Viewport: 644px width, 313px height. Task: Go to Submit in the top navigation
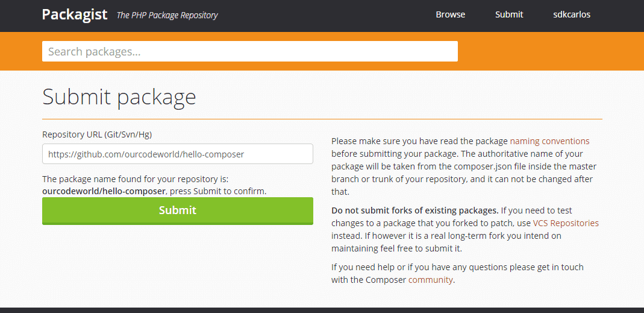(x=509, y=14)
